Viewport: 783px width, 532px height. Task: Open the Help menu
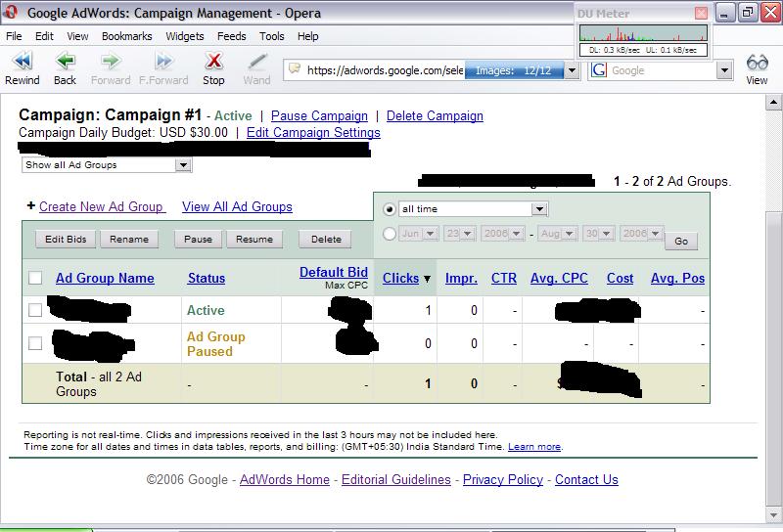click(x=307, y=36)
